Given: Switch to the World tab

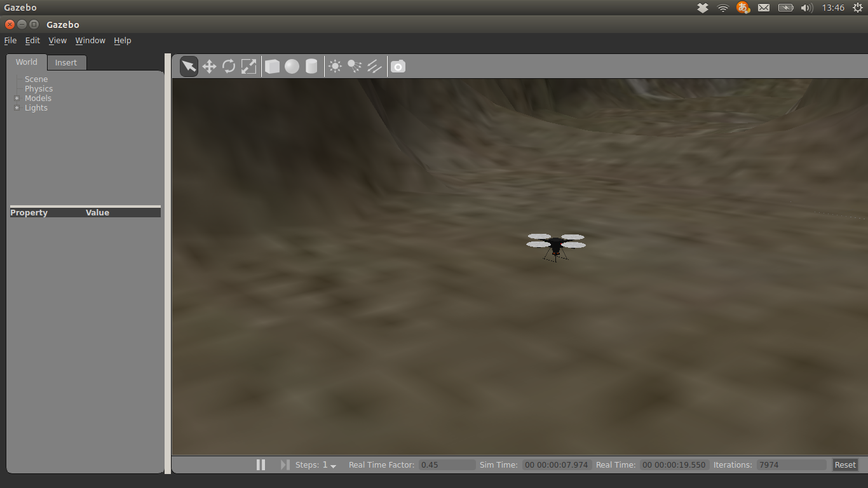Looking at the screenshot, I should coord(27,62).
